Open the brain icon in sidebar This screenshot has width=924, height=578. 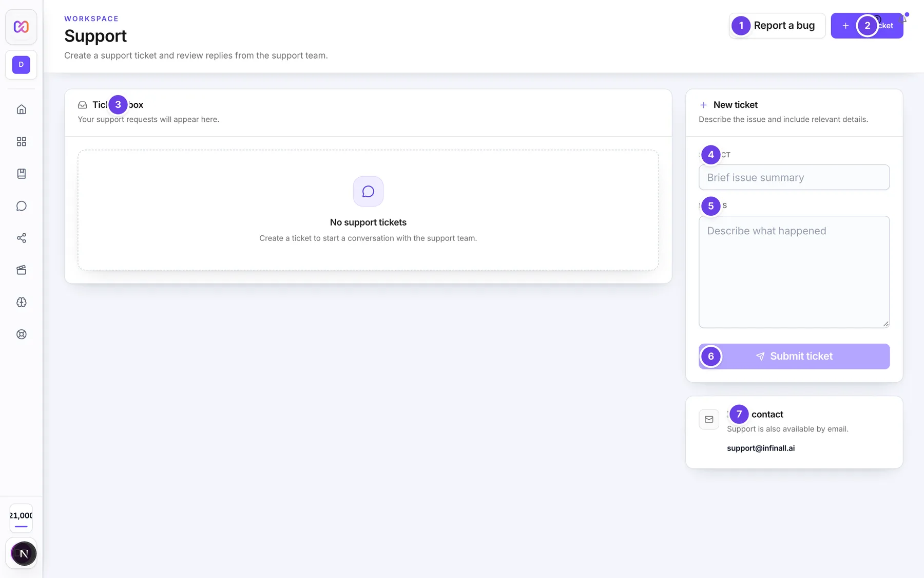[x=21, y=302]
